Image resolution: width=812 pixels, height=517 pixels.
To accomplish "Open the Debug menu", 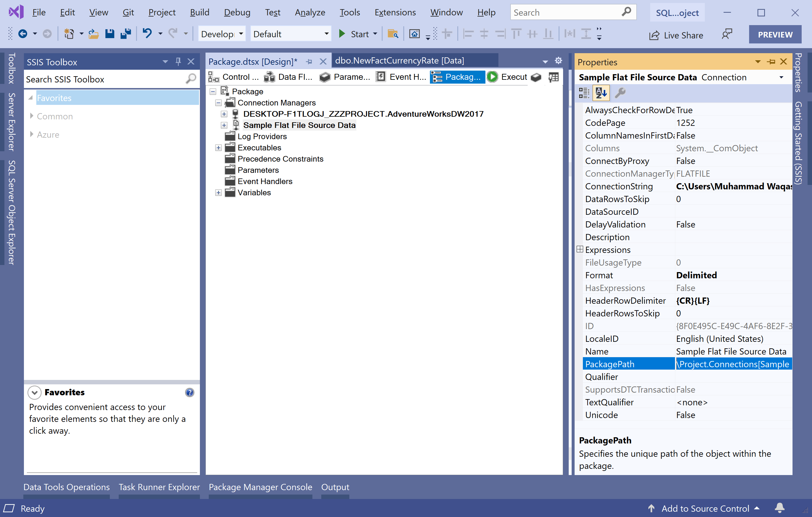I will [237, 12].
